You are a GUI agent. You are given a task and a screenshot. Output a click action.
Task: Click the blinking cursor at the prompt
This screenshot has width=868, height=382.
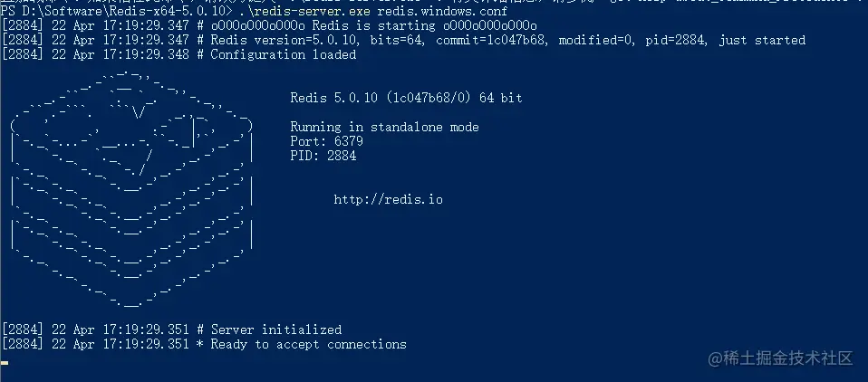5,363
